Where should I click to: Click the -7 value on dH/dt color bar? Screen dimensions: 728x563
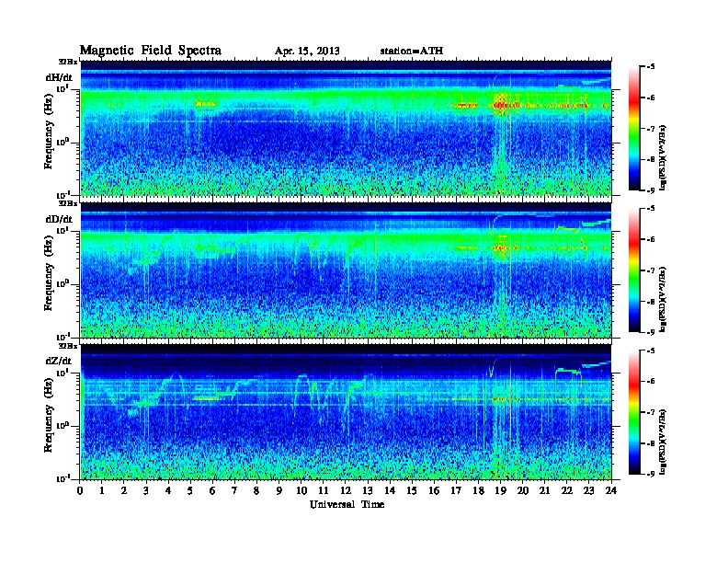tap(651, 129)
